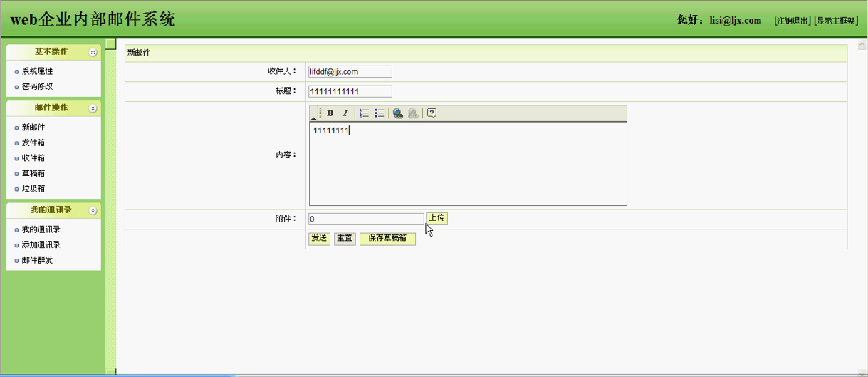
Task: Focus the 标题 subject field
Action: [x=350, y=91]
